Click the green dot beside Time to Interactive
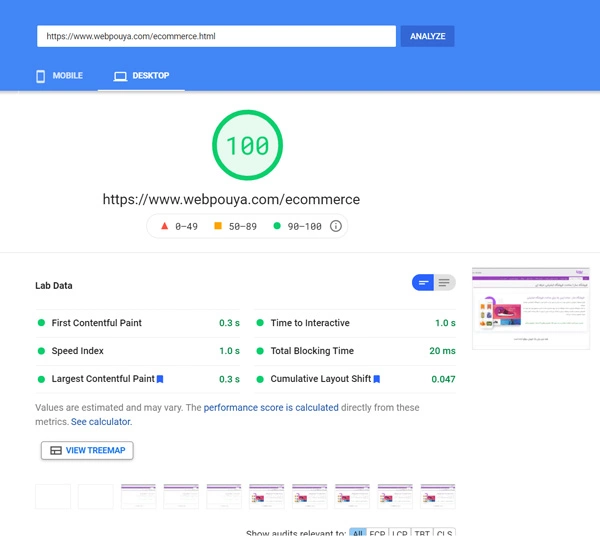The width and height of the screenshot is (600, 537). pos(260,323)
